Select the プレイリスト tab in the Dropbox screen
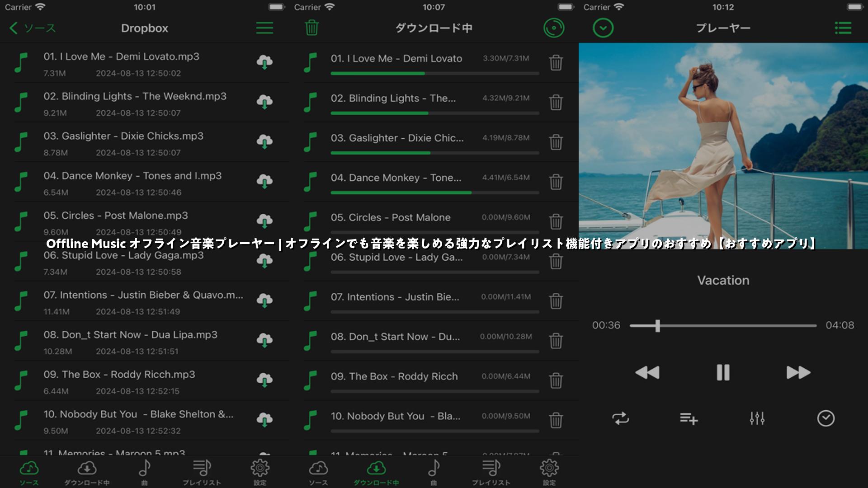This screenshot has width=868, height=488. tap(202, 473)
